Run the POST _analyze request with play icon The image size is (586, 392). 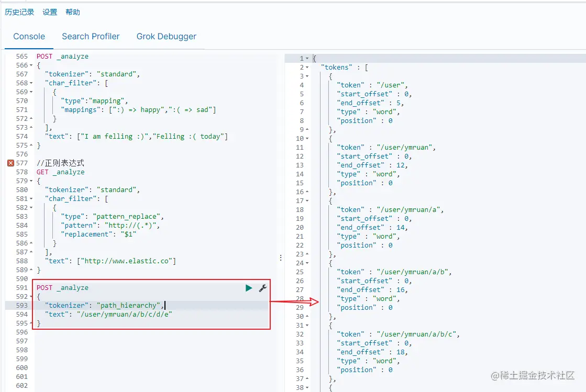[249, 288]
